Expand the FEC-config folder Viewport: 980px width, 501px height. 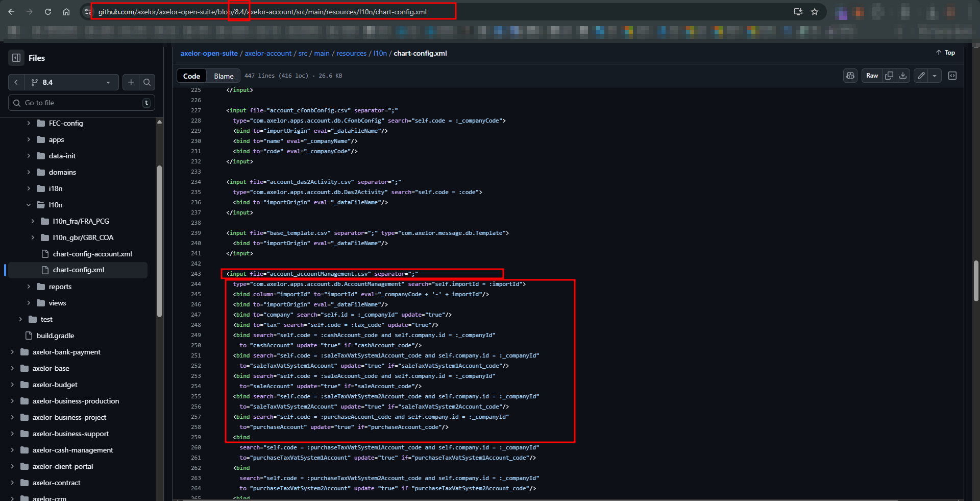coord(29,123)
